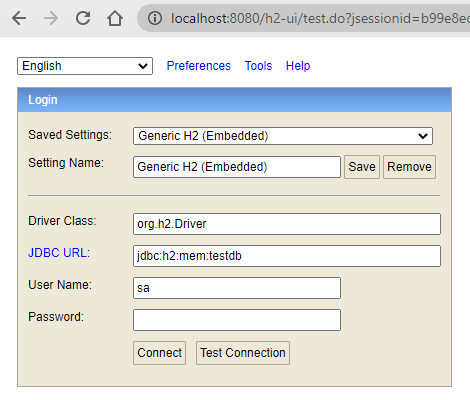The height and width of the screenshot is (400, 470).
Task: Focus the empty Password field
Action: [x=237, y=320]
